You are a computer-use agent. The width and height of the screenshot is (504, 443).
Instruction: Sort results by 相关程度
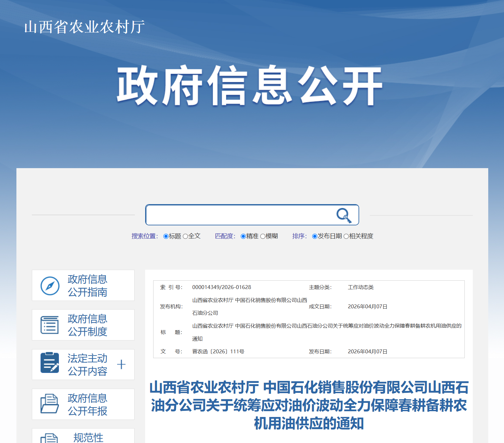[346, 236]
